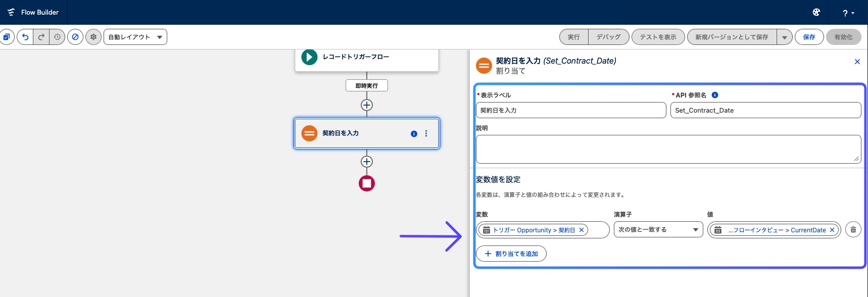The width and height of the screenshot is (868, 297).
Task: Open the question mark help menu
Action: tap(848, 13)
